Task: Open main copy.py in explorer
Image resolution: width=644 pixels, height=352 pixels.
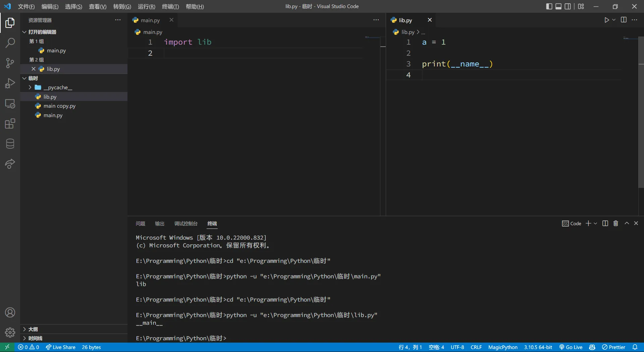Action: [x=59, y=106]
